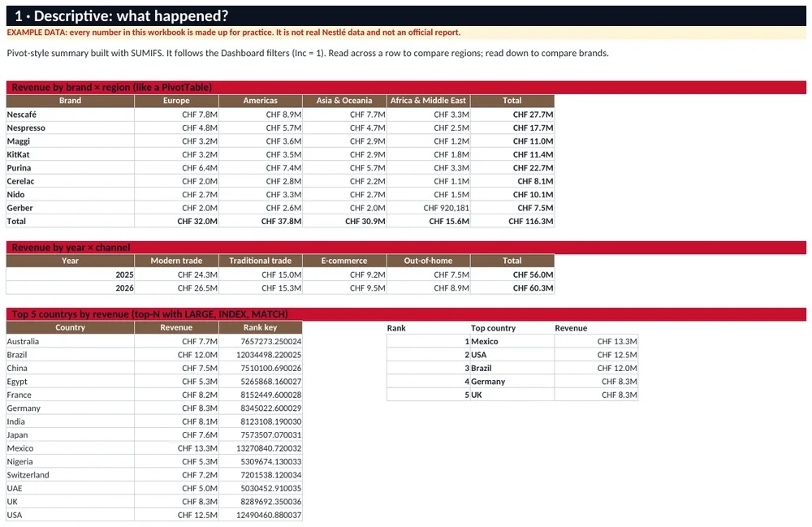Select the Switzerland country row

(70, 475)
